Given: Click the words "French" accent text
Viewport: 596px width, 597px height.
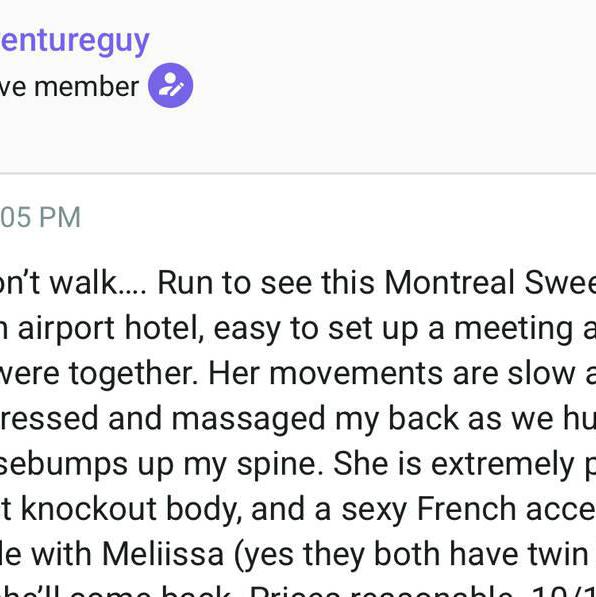Looking at the screenshot, I should click(x=467, y=509).
